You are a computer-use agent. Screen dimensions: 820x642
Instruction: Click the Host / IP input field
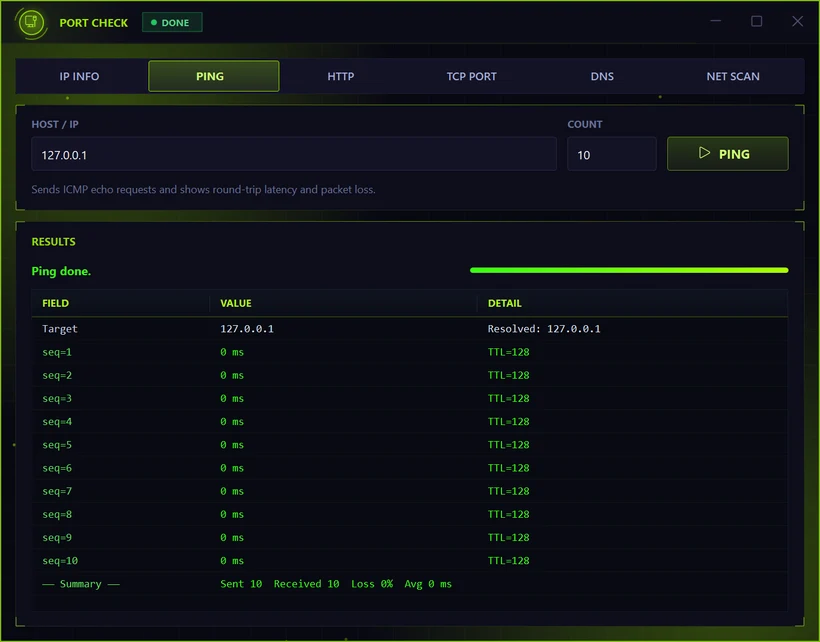click(294, 154)
